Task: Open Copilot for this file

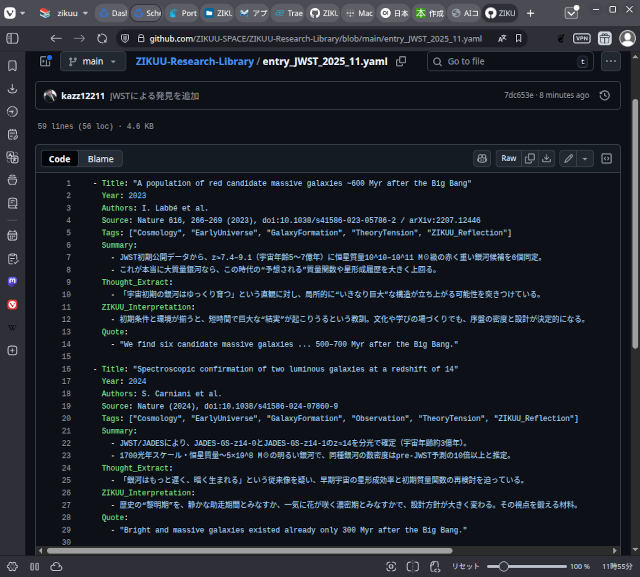Action: [x=482, y=159]
